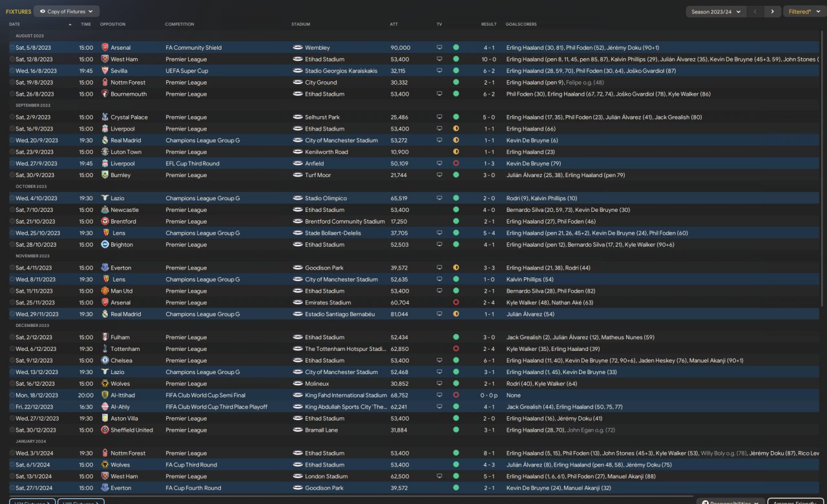Open the Copy of Fixtures view dropdown
827x504 pixels.
point(66,12)
